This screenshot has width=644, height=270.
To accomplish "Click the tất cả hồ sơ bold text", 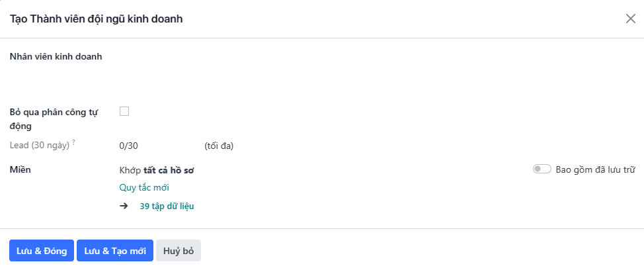I will pos(169,171).
